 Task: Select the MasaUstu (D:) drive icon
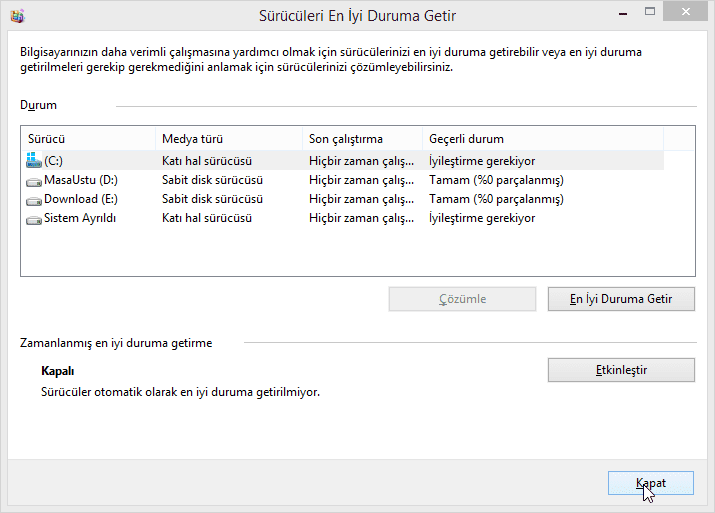pyautogui.click(x=34, y=182)
